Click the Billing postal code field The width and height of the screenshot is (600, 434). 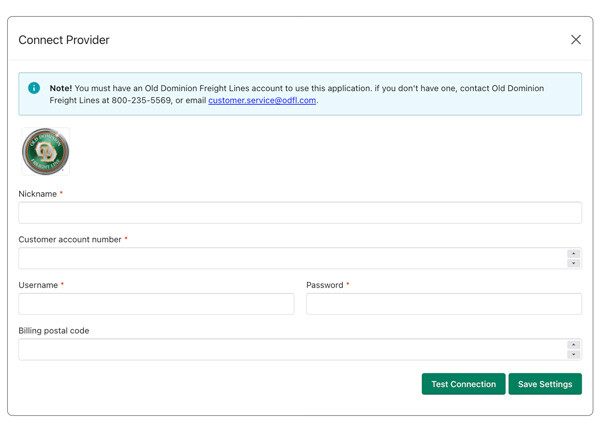pos(290,349)
